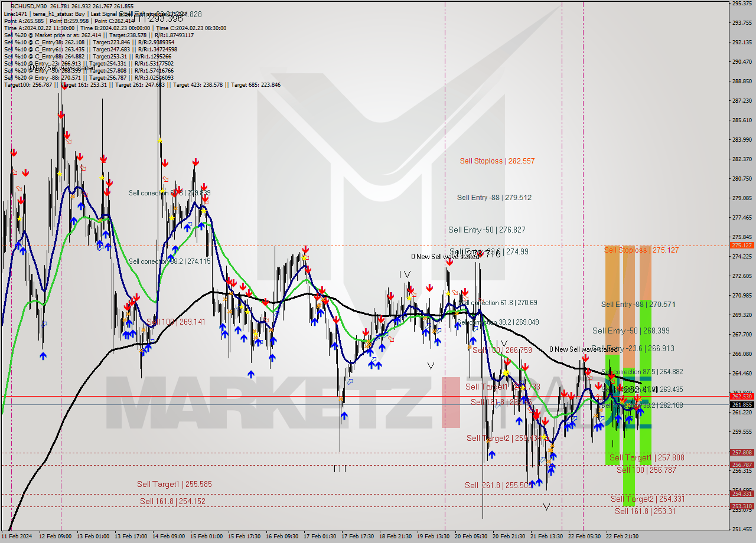The width and height of the screenshot is (756, 543).
Task: Click the 'Sell correction 87.5 | 264.882' label
Action: [x=642, y=371]
